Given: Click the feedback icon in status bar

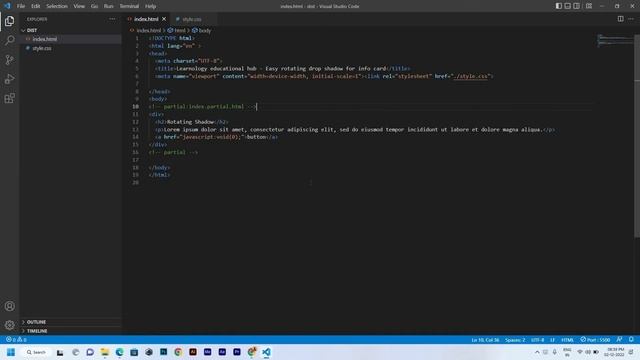Looking at the screenshot, I should point(620,340).
